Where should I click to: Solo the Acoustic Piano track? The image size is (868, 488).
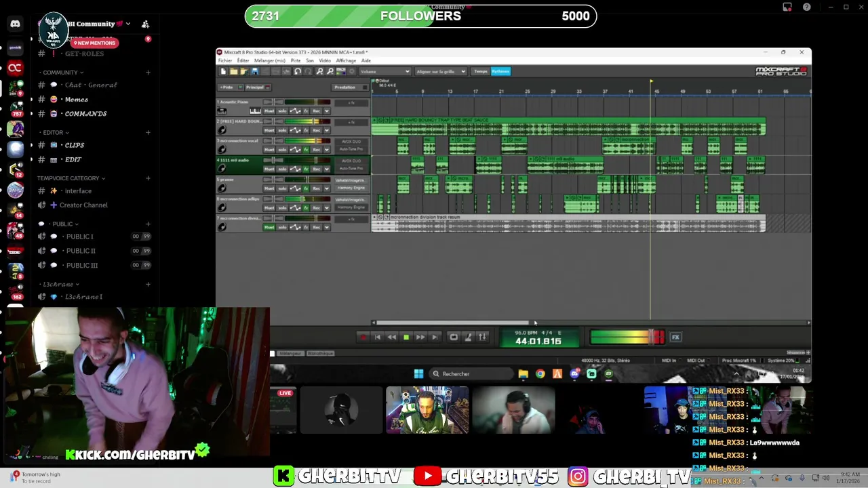[282, 111]
